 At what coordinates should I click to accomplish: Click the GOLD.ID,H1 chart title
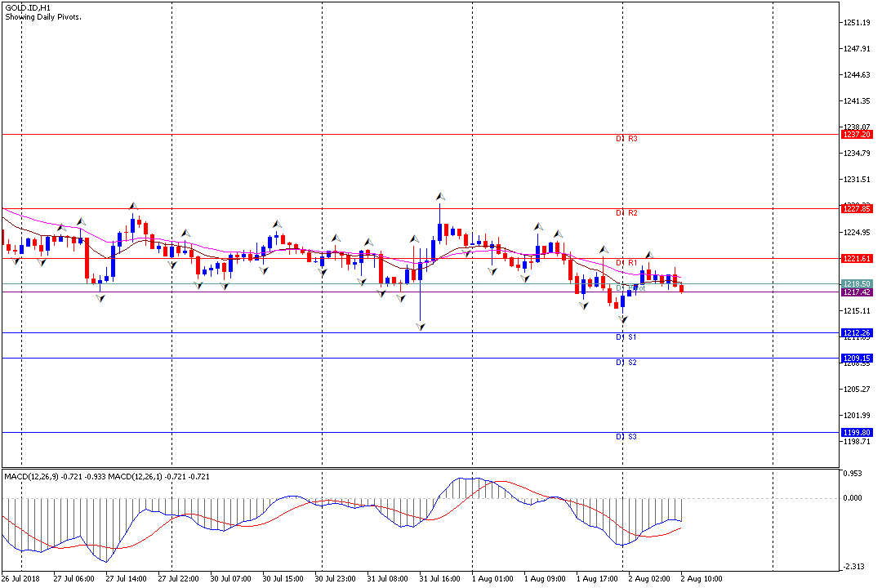27,8
